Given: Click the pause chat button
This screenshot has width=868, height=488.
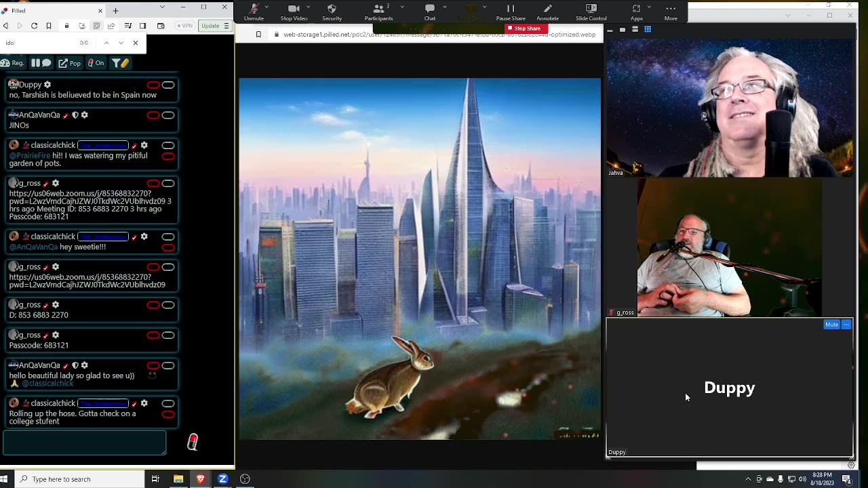Looking at the screenshot, I should 41,63.
